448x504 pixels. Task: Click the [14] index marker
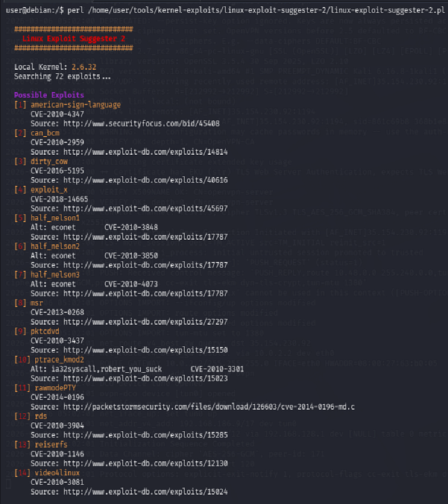(x=22, y=473)
